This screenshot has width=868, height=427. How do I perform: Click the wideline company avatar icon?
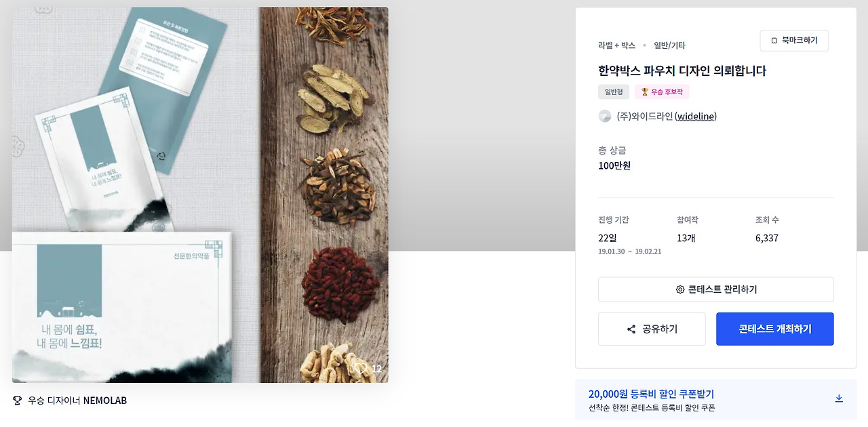605,116
